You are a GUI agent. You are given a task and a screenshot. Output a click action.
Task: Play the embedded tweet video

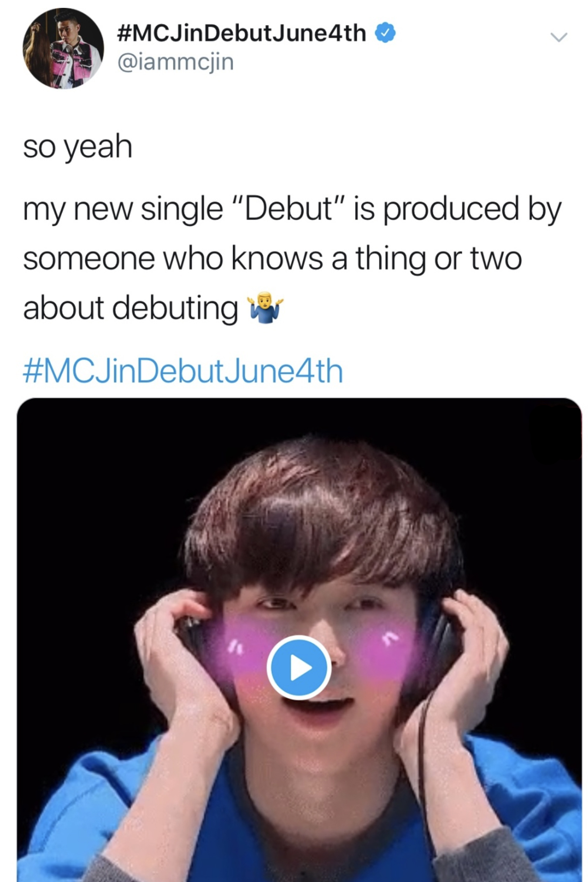pyautogui.click(x=298, y=667)
